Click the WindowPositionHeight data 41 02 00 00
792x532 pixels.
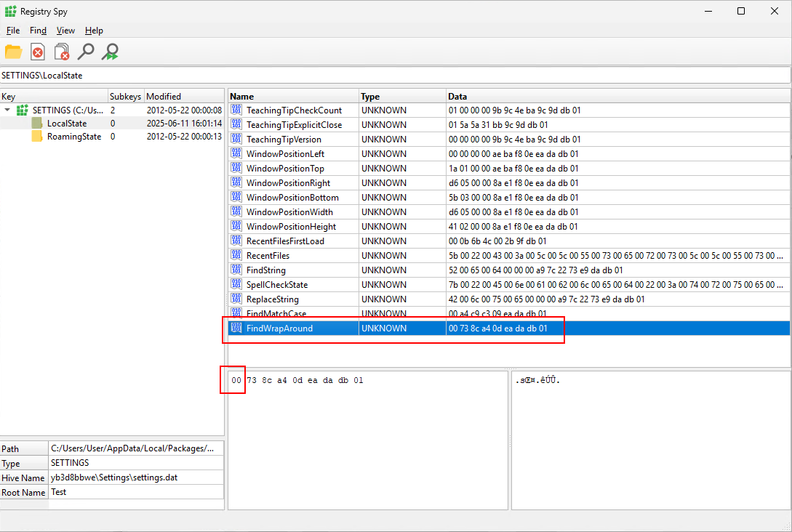(x=513, y=227)
